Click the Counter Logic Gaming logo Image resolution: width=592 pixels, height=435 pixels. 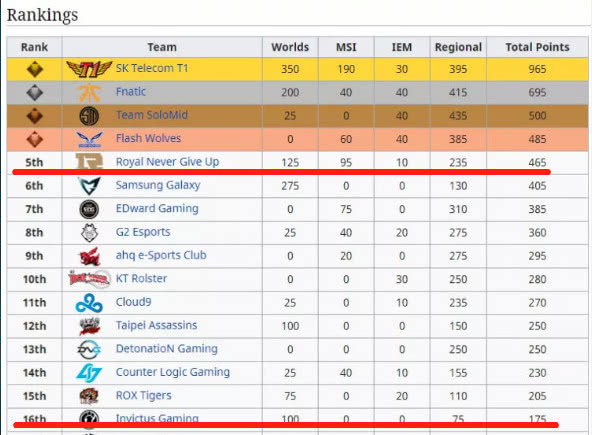click(89, 373)
